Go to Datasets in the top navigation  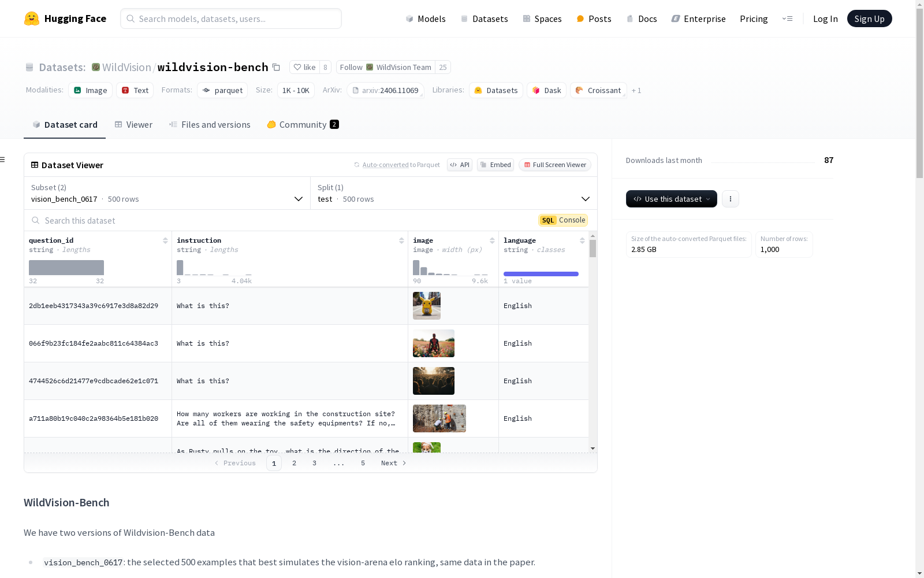coord(484,18)
